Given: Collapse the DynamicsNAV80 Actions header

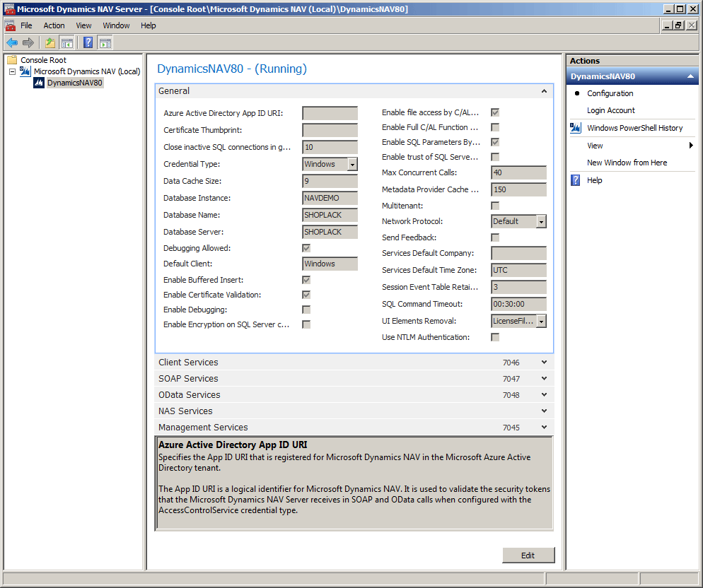Looking at the screenshot, I should [690, 76].
